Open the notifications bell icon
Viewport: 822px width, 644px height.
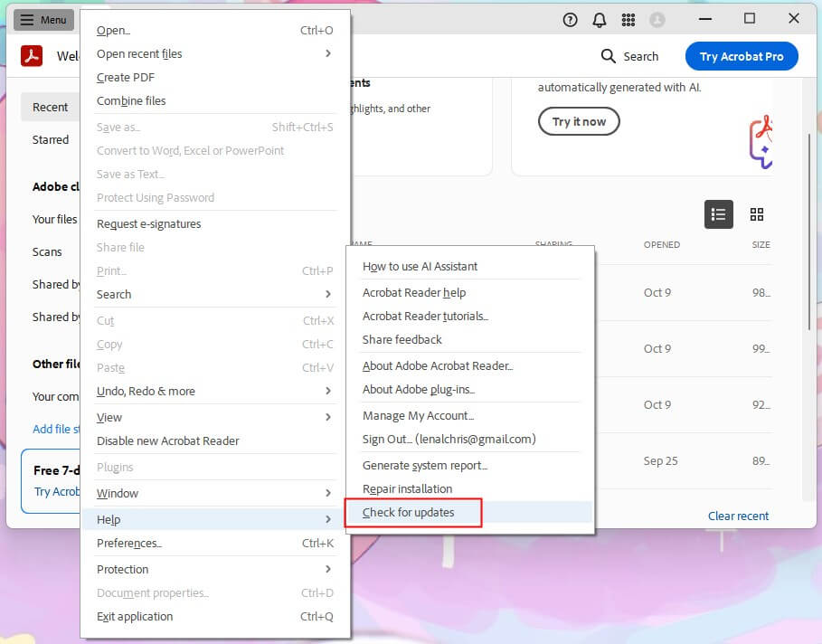click(600, 20)
